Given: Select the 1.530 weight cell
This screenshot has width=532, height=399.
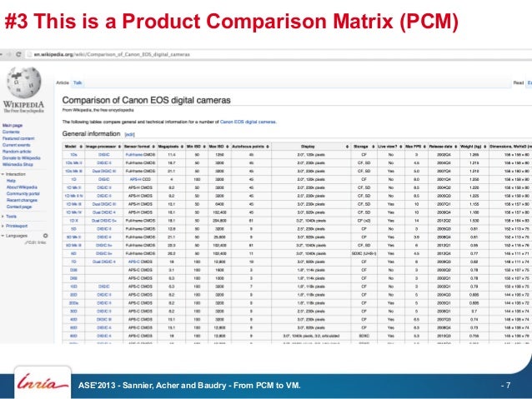Looking at the screenshot, I should click(x=474, y=221).
